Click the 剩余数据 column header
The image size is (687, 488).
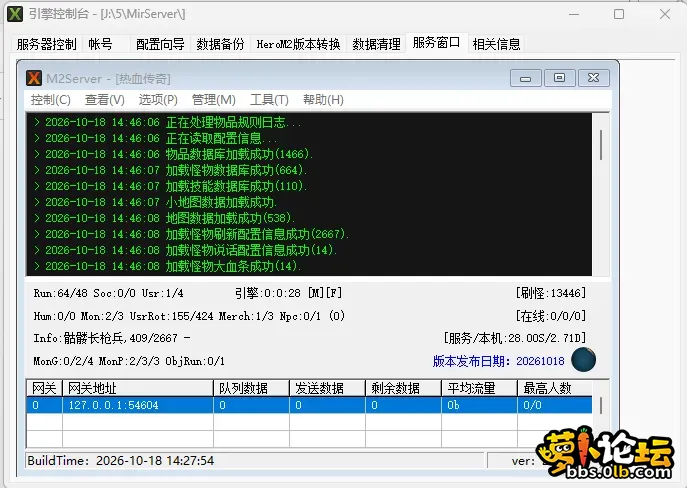403,388
